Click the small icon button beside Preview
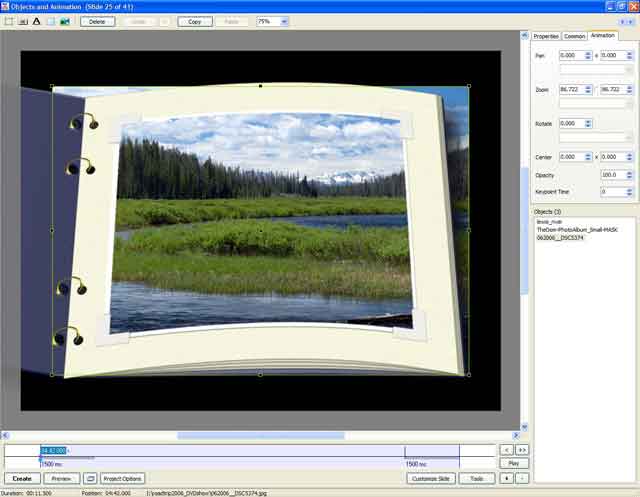 90,479
